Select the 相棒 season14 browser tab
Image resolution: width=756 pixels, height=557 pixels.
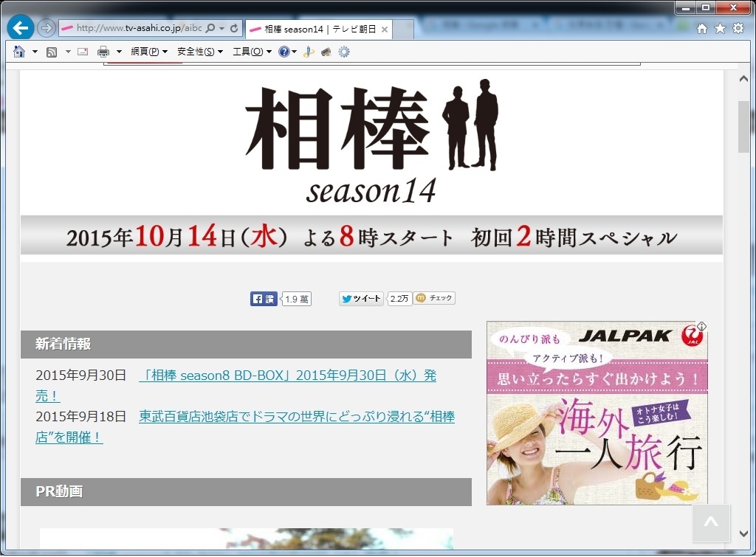pos(318,30)
